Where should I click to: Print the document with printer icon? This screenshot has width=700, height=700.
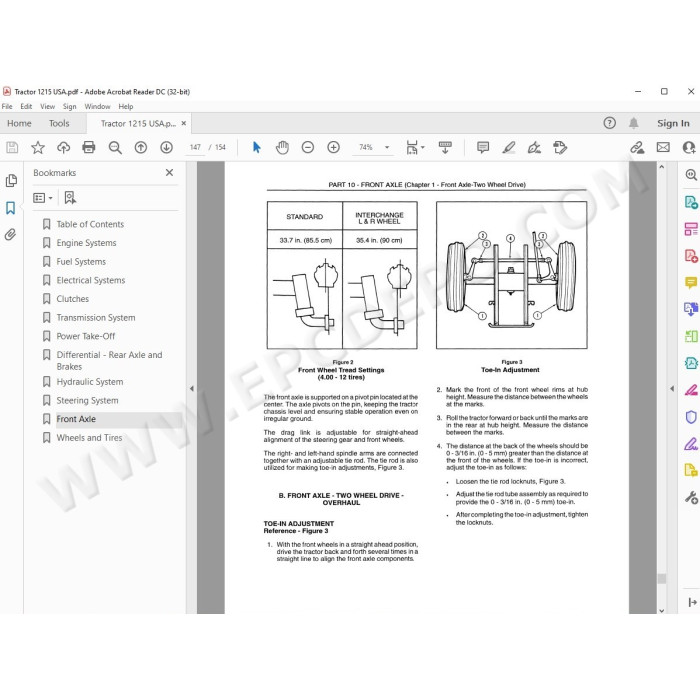pos(89,147)
